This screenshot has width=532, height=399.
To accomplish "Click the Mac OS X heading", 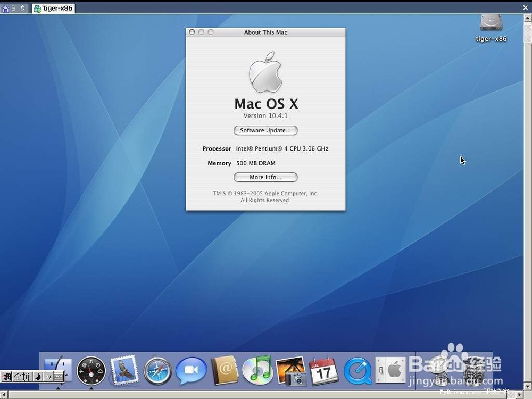I will (x=266, y=104).
